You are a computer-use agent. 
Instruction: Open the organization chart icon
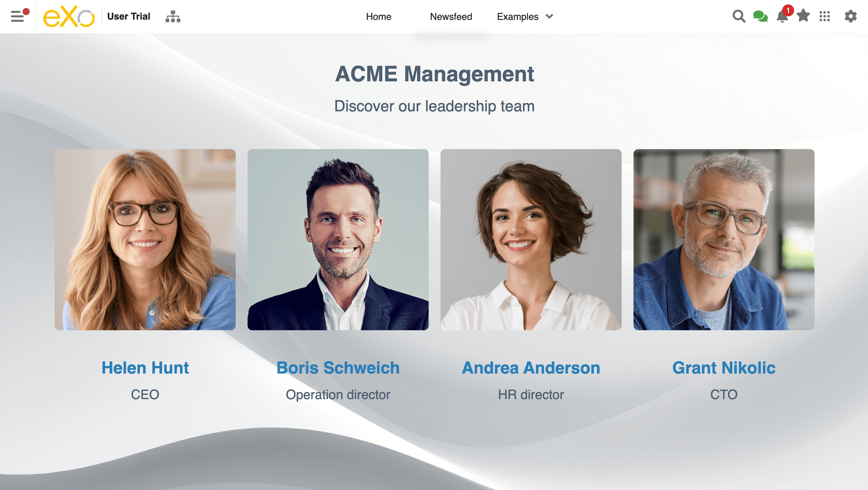pos(173,16)
